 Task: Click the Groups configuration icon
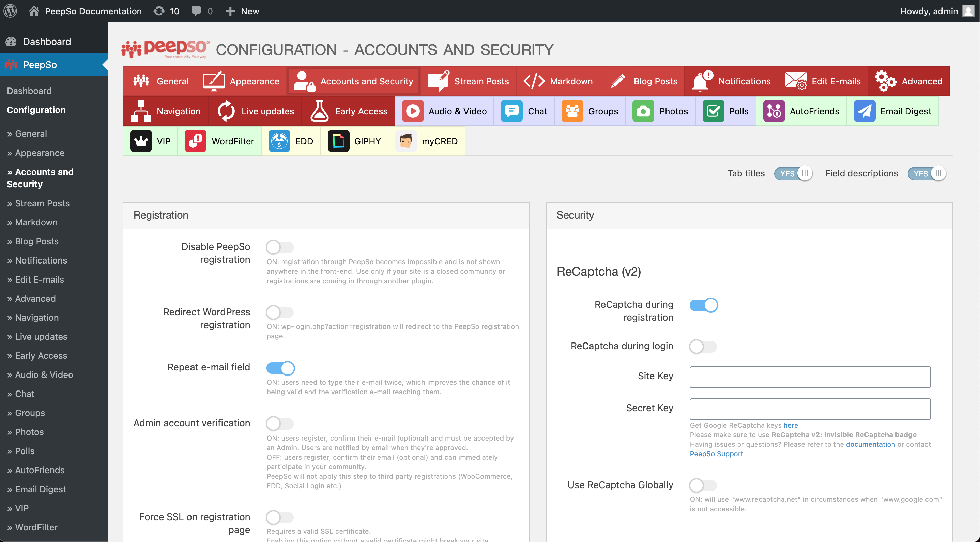click(x=572, y=110)
